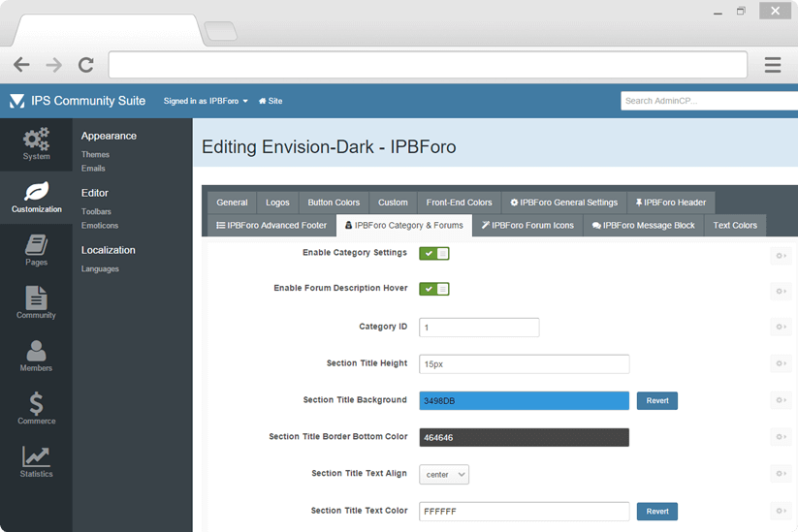Click the gear icon beside Category ID
The height and width of the screenshot is (532, 798).
pos(781,327)
